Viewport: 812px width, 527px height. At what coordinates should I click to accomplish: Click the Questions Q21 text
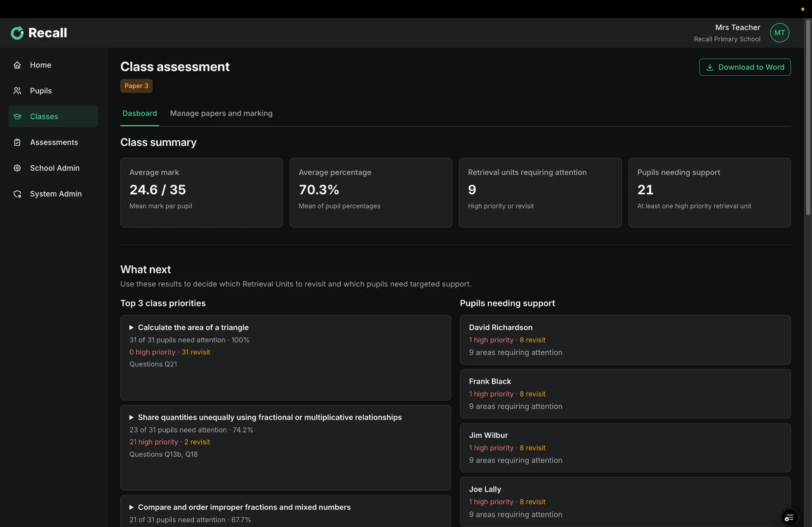pos(153,364)
